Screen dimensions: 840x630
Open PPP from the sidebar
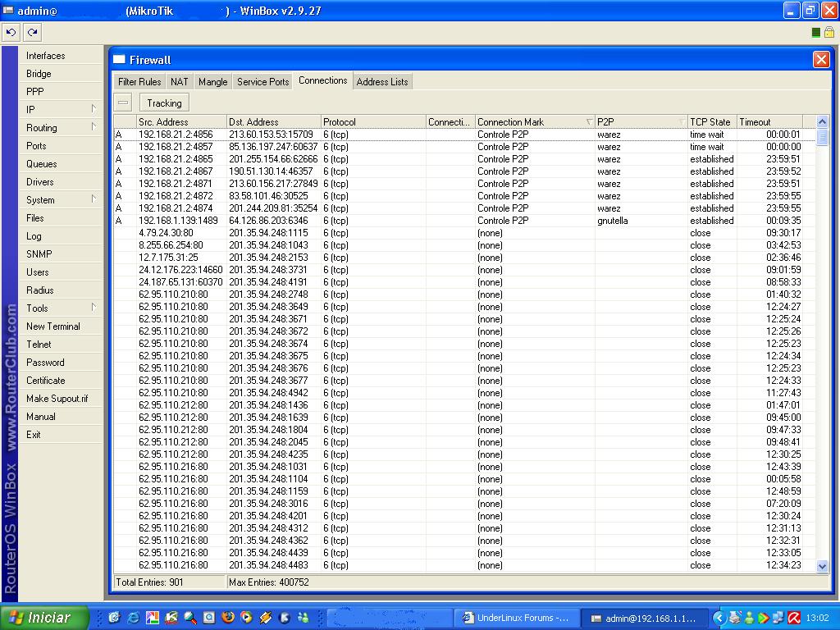tap(61, 92)
